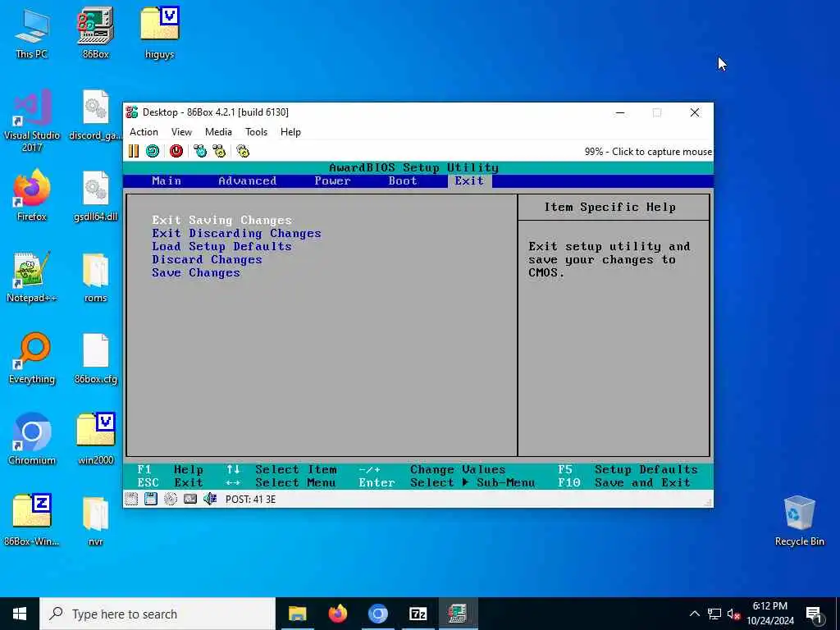840x630 pixels.
Task: Open the Media menu
Action: (x=218, y=132)
